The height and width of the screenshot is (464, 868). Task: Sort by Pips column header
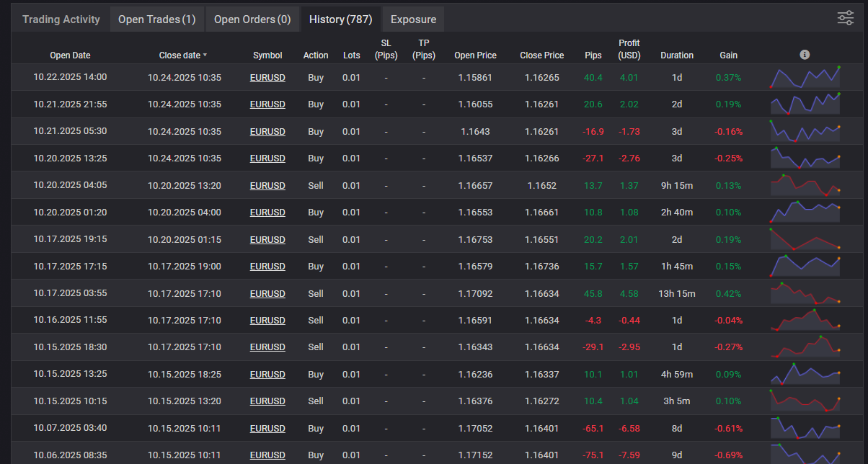click(x=594, y=55)
